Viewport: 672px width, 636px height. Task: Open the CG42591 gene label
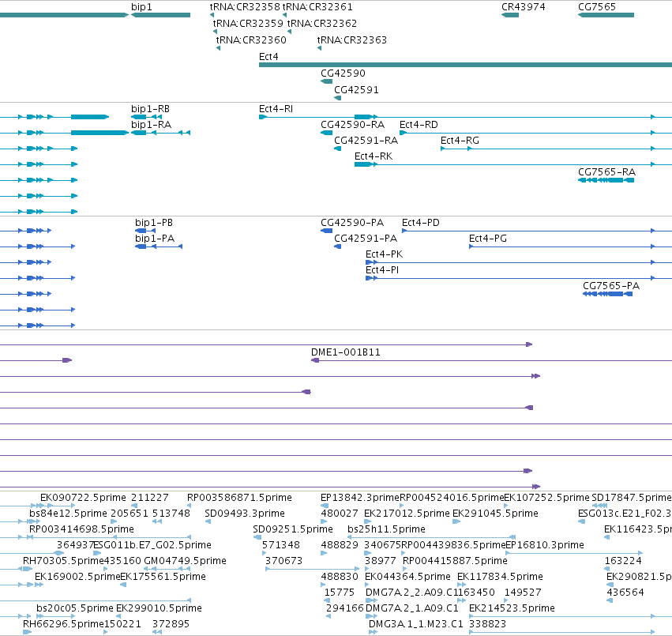click(x=356, y=90)
